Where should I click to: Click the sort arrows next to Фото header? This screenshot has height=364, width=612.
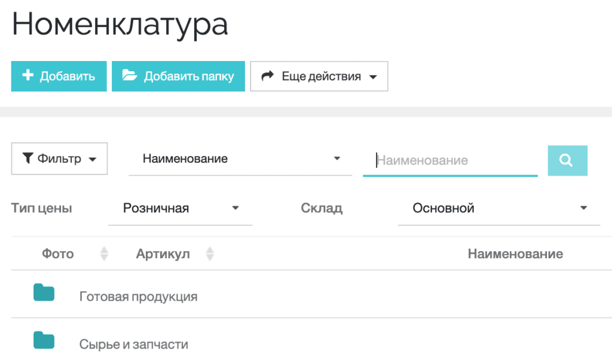104,253
